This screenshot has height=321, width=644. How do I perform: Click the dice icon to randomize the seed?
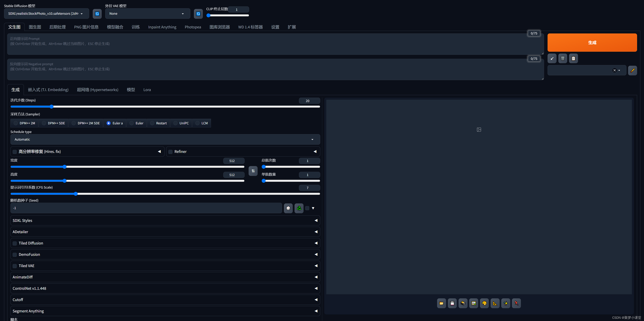(288, 208)
